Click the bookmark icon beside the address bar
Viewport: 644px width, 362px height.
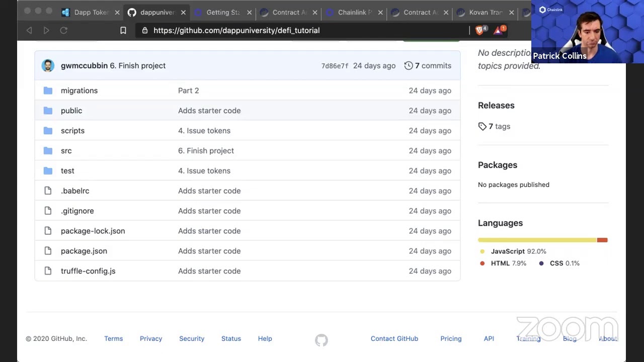123,31
